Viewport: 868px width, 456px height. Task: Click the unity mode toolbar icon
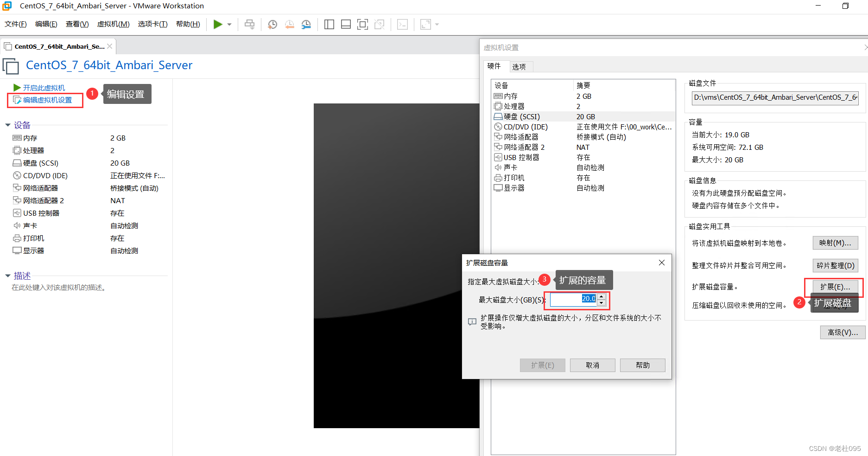click(x=379, y=25)
